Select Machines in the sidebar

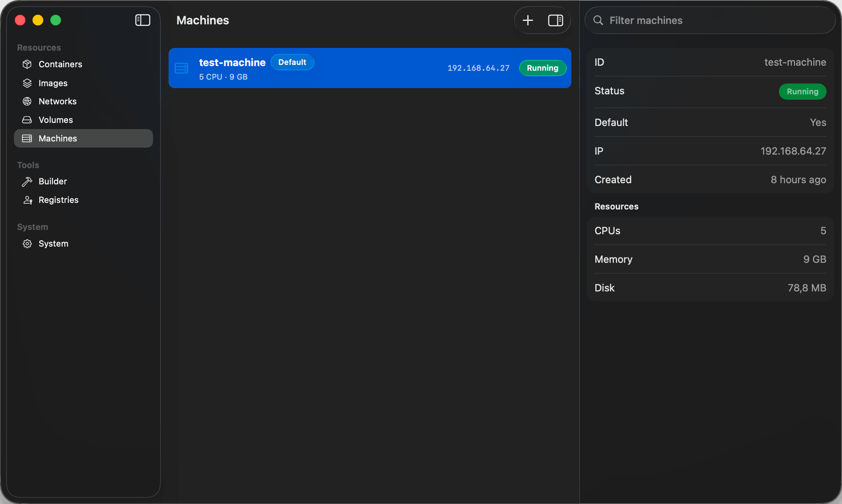tap(84, 138)
